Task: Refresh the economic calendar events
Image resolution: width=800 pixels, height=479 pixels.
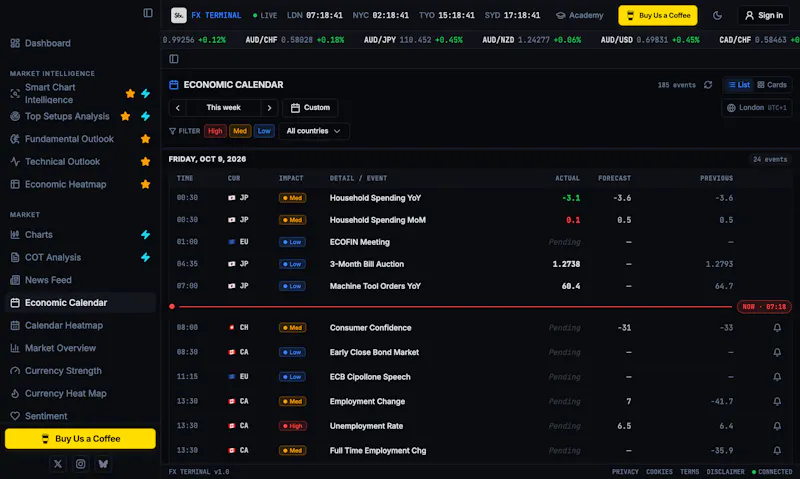Action: (708, 85)
